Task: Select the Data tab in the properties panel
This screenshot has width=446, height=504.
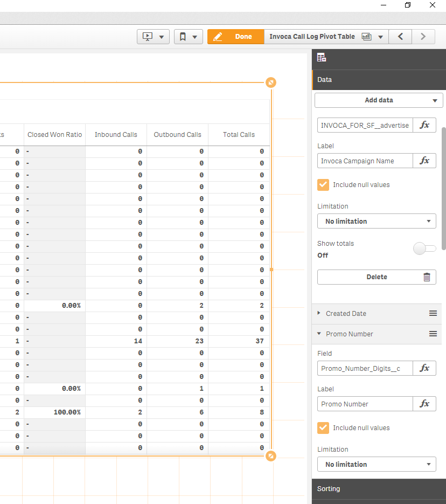Action: [324, 80]
